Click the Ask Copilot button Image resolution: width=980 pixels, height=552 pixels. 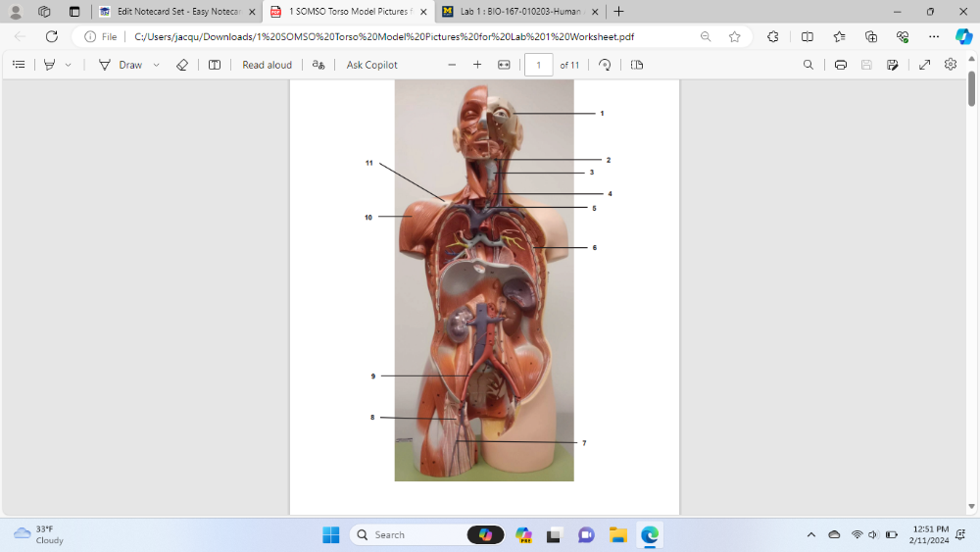click(371, 65)
